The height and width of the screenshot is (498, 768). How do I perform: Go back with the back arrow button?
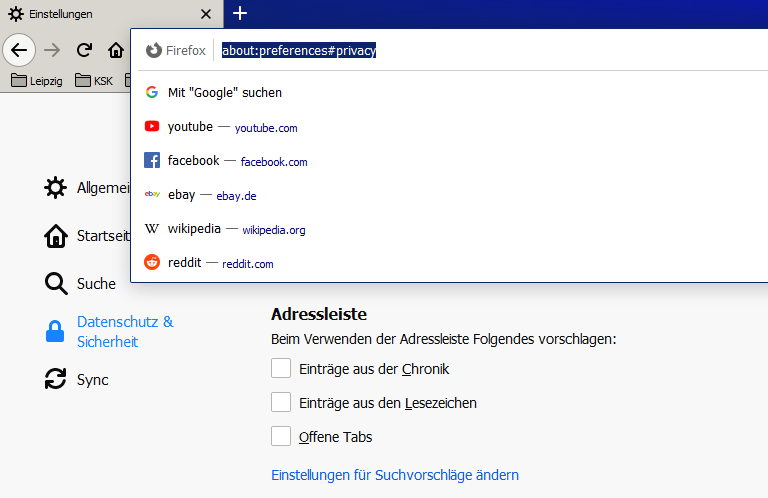[19, 50]
